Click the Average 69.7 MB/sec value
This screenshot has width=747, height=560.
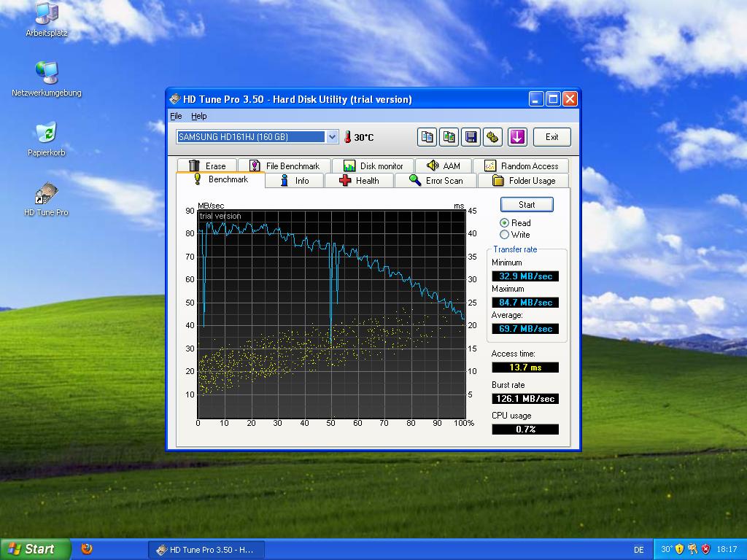coord(525,329)
